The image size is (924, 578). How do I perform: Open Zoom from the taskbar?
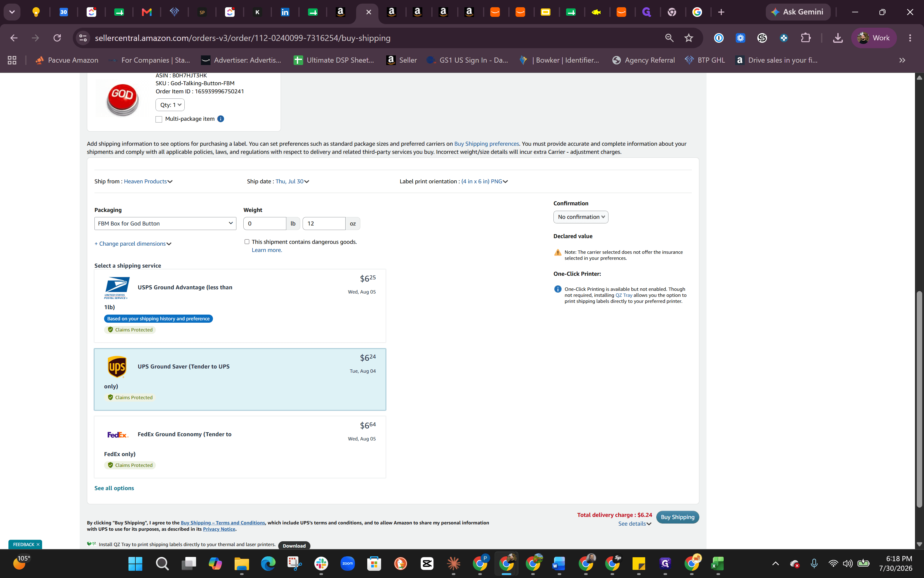point(347,564)
